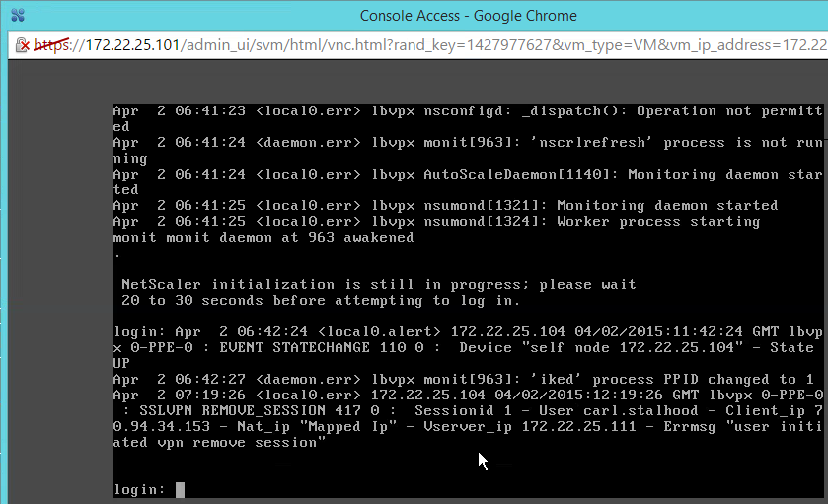Click 'Nat_ip "Mapped Ip"' log line
The height and width of the screenshot is (504, 828).
468,426
